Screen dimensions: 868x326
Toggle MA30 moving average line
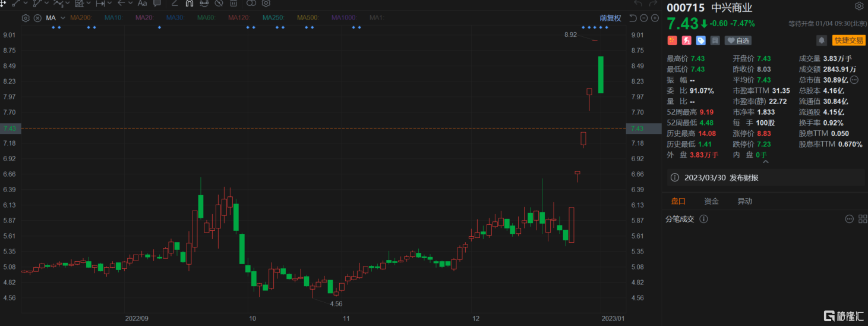175,18
